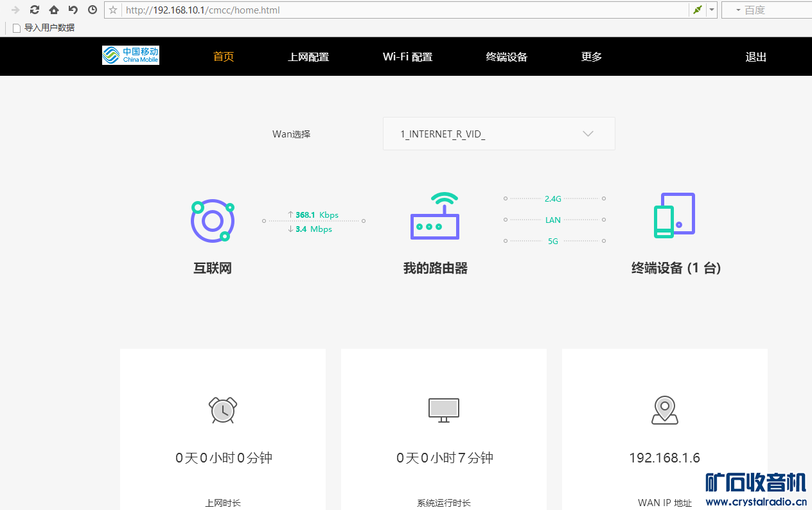Viewport: 812px width, 510px height.
Task: Click 终端设备 (1 台) label
Action: [x=676, y=268]
